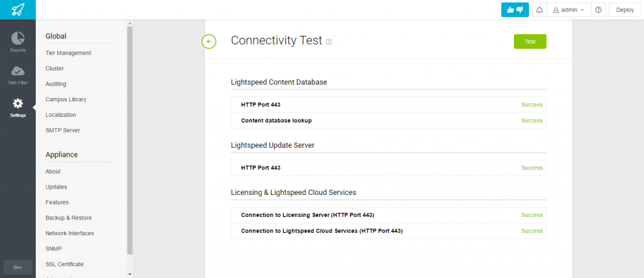The height and width of the screenshot is (278, 644).
Task: Click sidebar scrollbar up arrow
Action: click(130, 23)
